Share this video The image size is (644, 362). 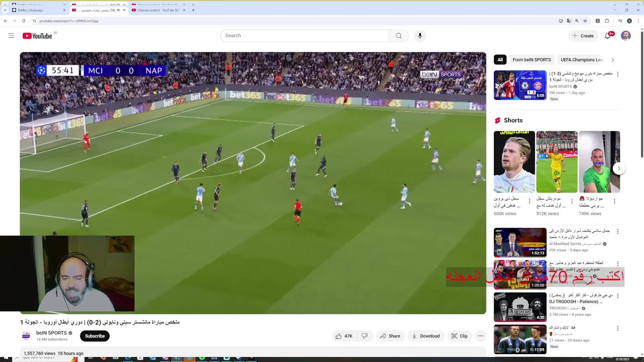pyautogui.click(x=390, y=336)
